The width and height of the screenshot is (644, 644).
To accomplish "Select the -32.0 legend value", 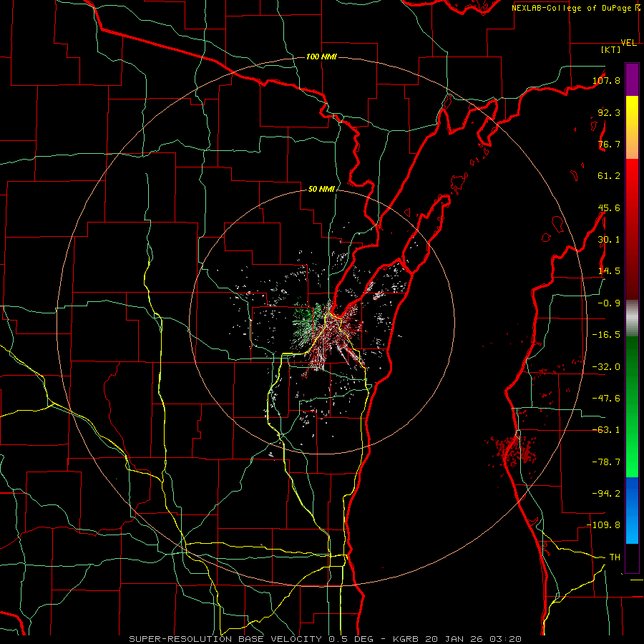I will pos(606,367).
